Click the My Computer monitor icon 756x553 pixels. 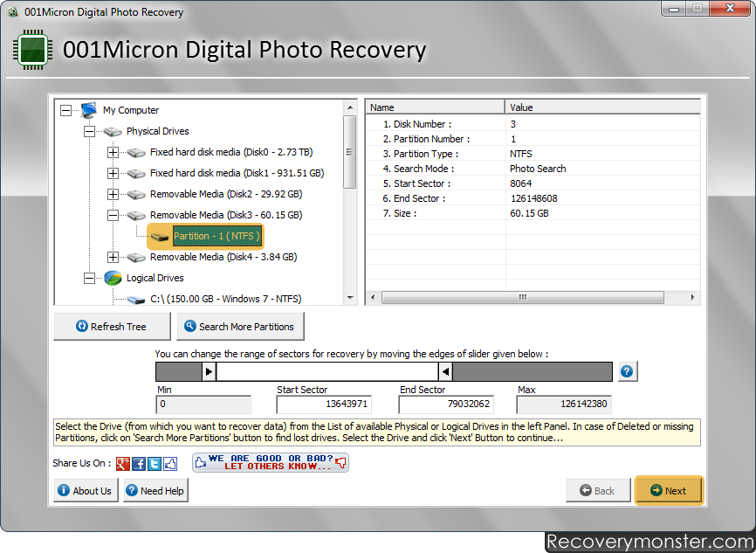[89, 110]
